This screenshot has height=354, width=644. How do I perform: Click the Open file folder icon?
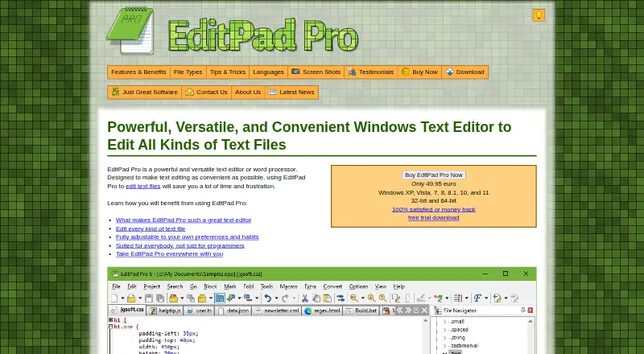(x=131, y=298)
